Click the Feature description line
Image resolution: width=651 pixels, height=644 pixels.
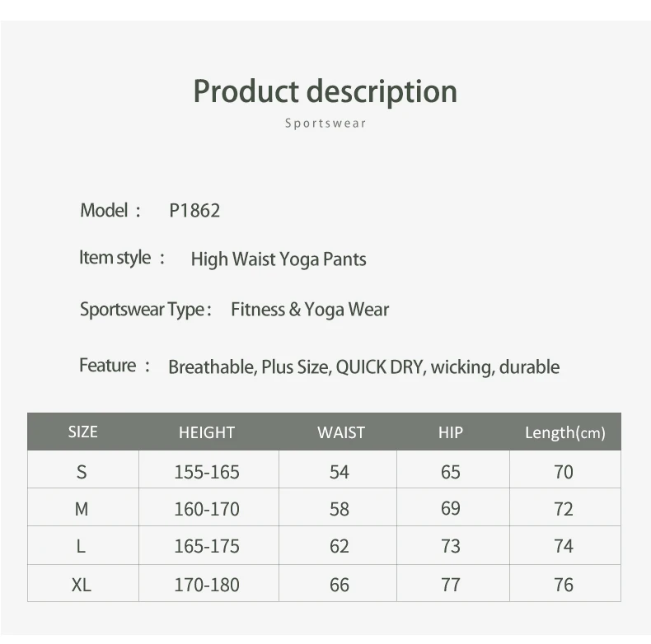click(x=363, y=367)
